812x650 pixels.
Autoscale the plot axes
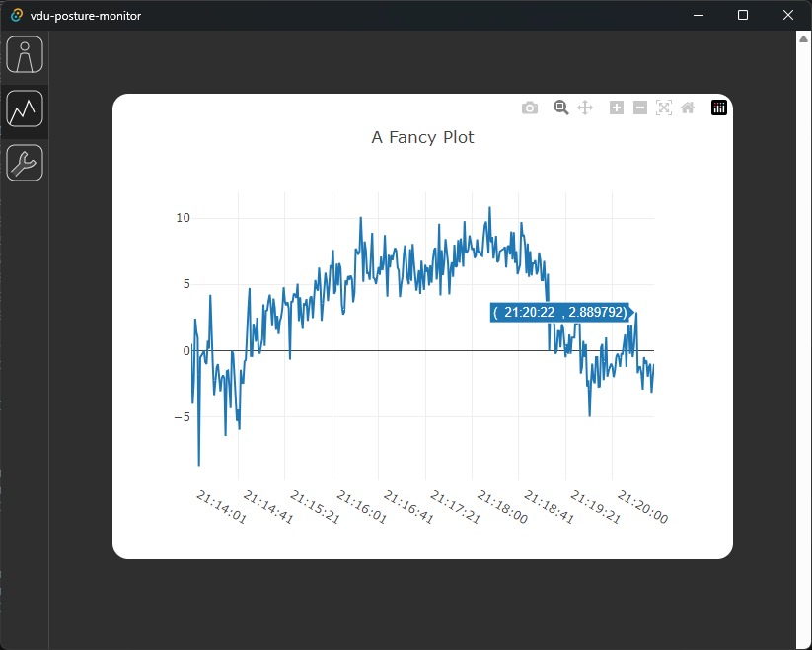coord(664,108)
